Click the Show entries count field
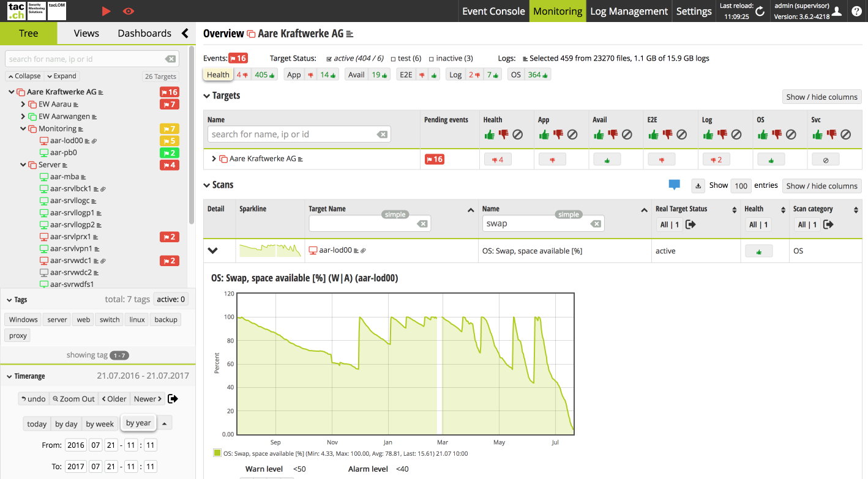Screen dimensions: 868x479 tap(741, 186)
